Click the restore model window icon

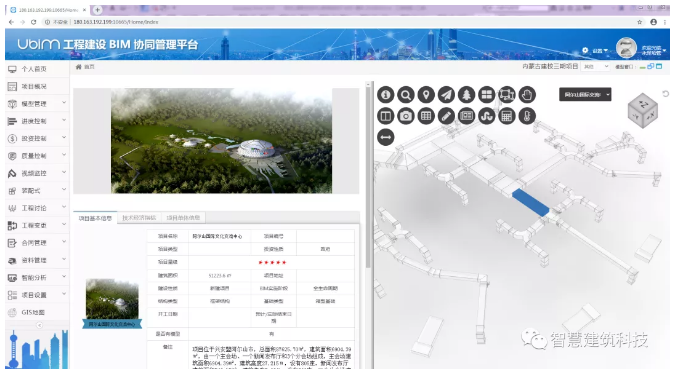[x=651, y=66]
